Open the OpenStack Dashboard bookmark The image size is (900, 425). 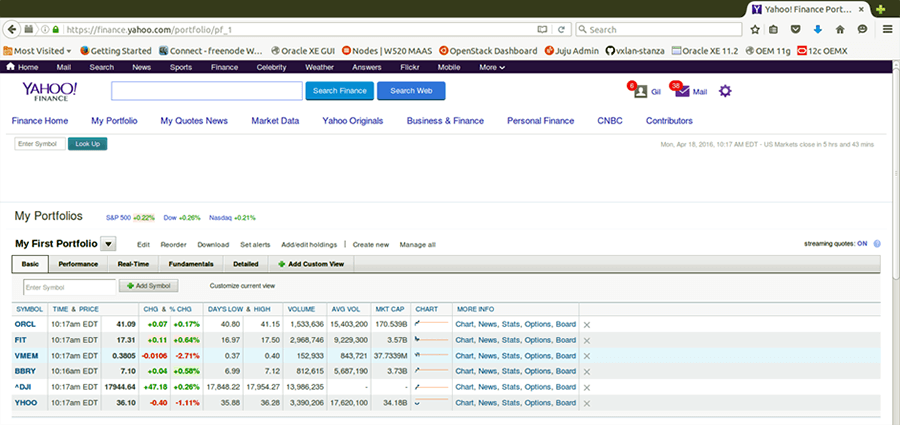pos(488,51)
